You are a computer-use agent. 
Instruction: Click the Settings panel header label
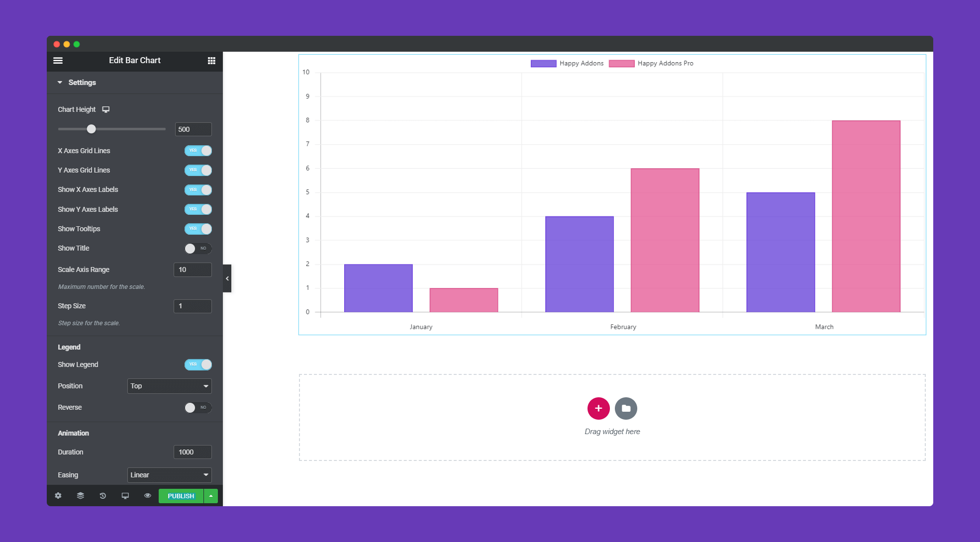(x=82, y=83)
